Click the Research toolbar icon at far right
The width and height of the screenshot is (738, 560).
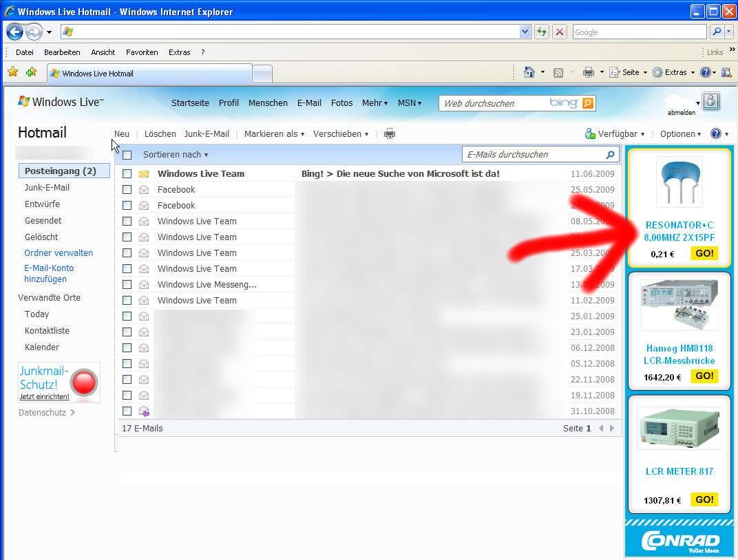point(727,72)
